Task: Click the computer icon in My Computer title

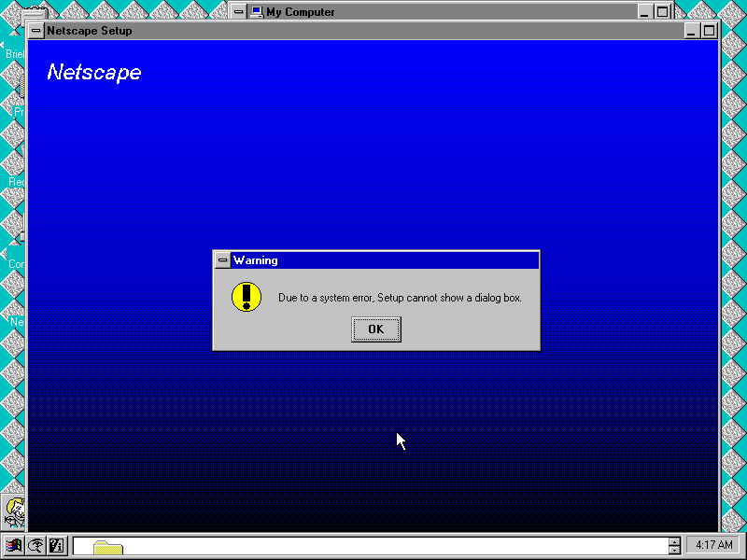Action: pyautogui.click(x=257, y=12)
